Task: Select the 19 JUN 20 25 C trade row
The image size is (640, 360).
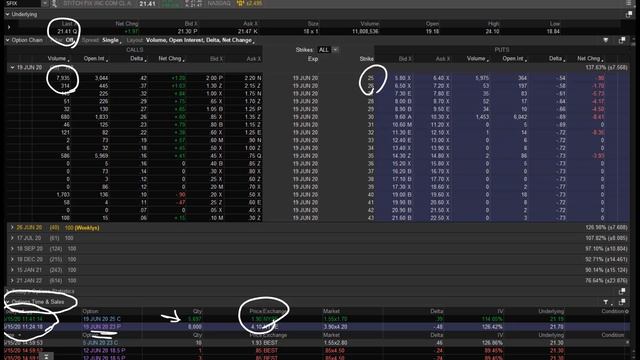Action: (x=317, y=319)
